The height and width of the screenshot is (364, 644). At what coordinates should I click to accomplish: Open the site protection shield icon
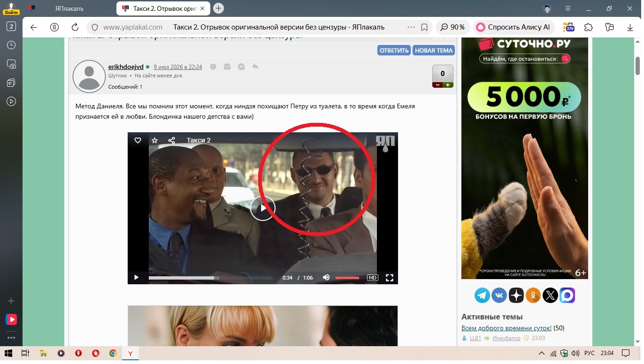click(x=95, y=27)
